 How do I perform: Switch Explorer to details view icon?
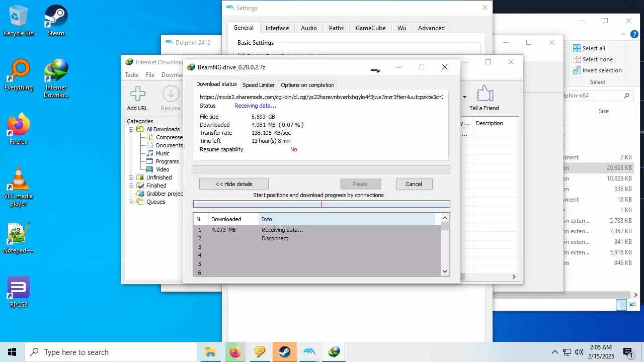(622, 305)
